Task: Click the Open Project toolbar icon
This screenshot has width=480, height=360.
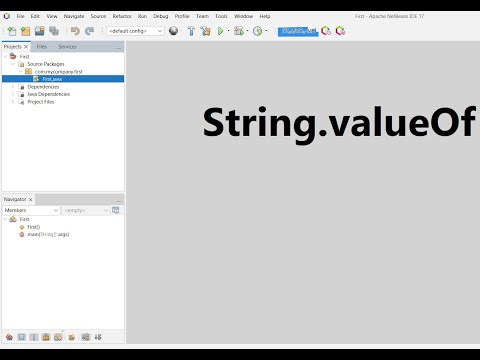Action: coord(40,31)
